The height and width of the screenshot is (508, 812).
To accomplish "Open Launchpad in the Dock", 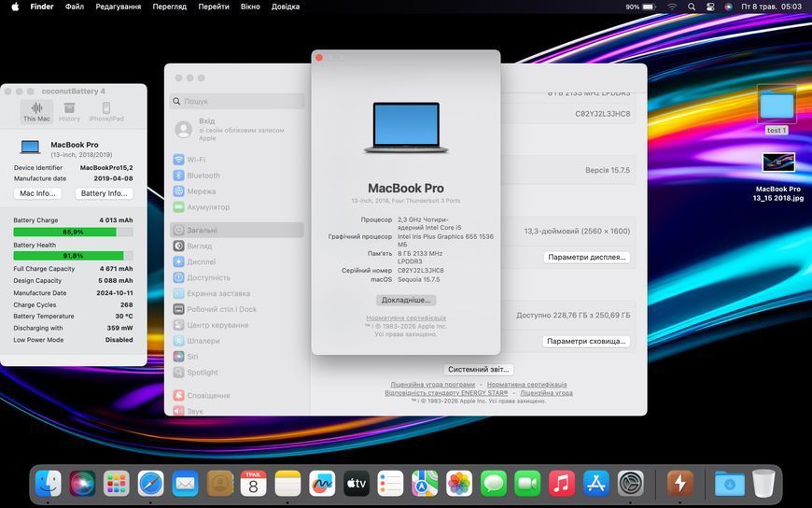I will coord(117,484).
